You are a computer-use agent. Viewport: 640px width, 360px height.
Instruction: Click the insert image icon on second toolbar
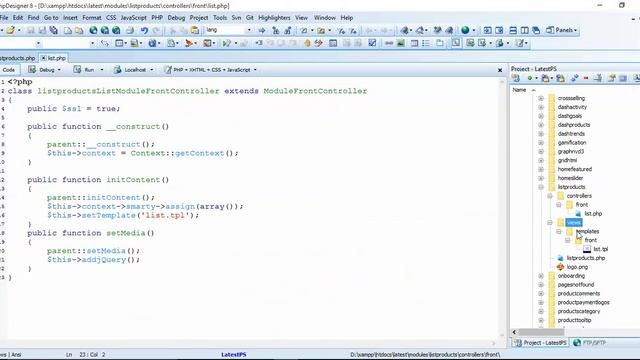(400, 43)
